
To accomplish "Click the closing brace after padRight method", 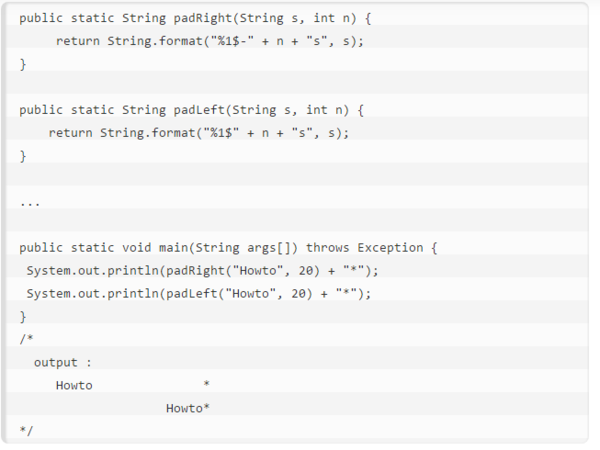I will pos(23,64).
